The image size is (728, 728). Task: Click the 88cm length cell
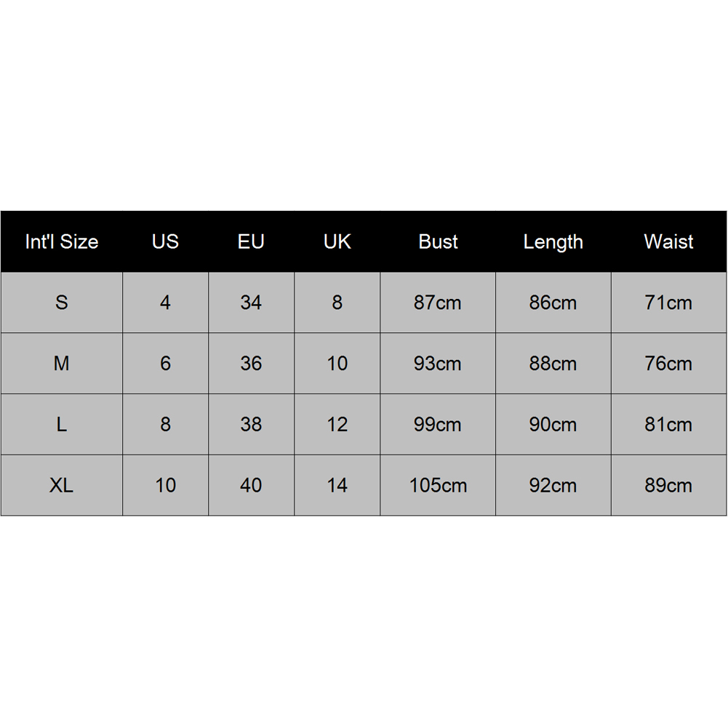(553, 364)
